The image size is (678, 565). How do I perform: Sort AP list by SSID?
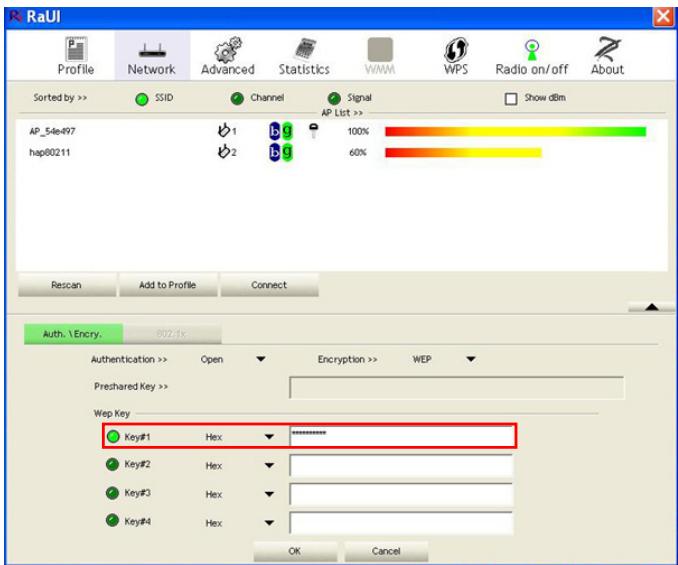click(x=142, y=99)
